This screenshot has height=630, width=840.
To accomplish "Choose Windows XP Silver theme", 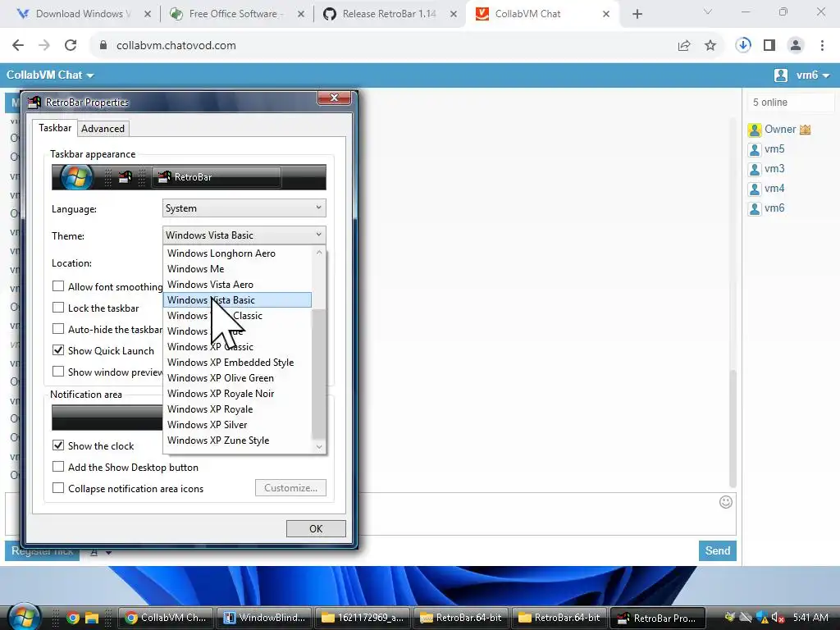I will [x=237, y=424].
